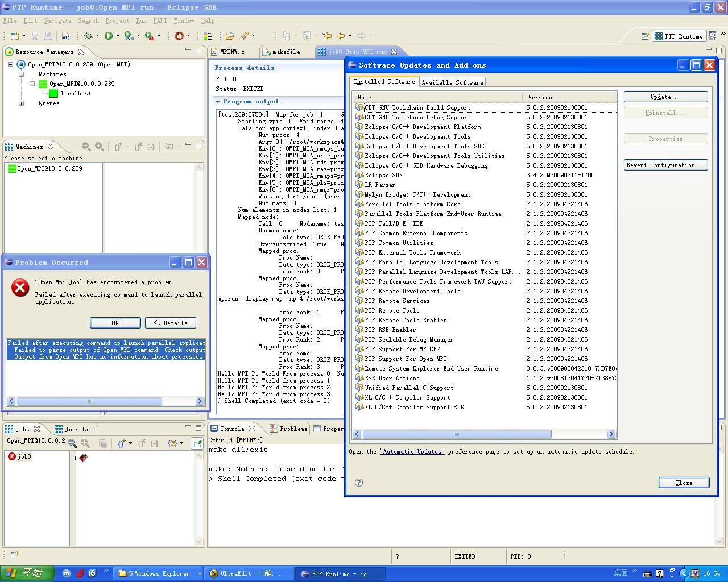Open dropdown next to External Tools icon
The height and width of the screenshot is (582, 728).
[x=188, y=36]
